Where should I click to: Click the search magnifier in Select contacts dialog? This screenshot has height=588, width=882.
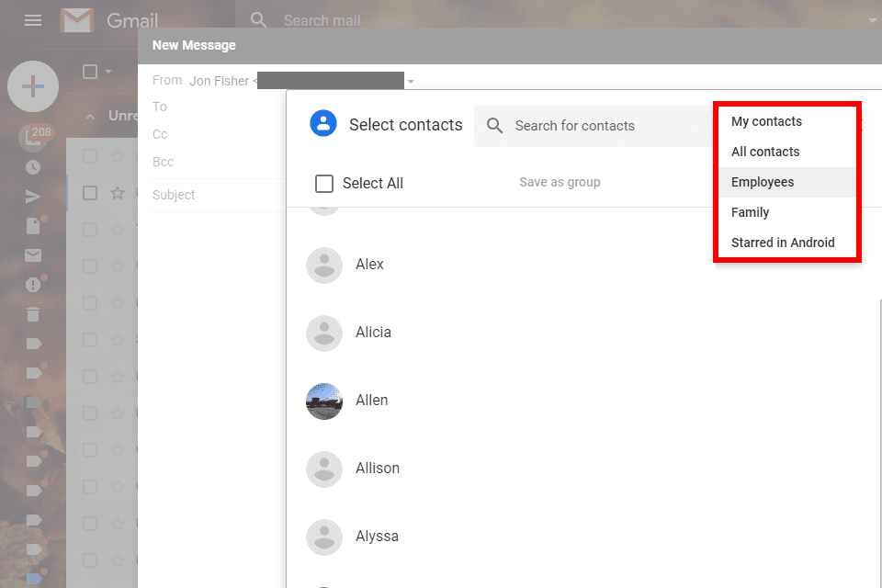(x=494, y=125)
